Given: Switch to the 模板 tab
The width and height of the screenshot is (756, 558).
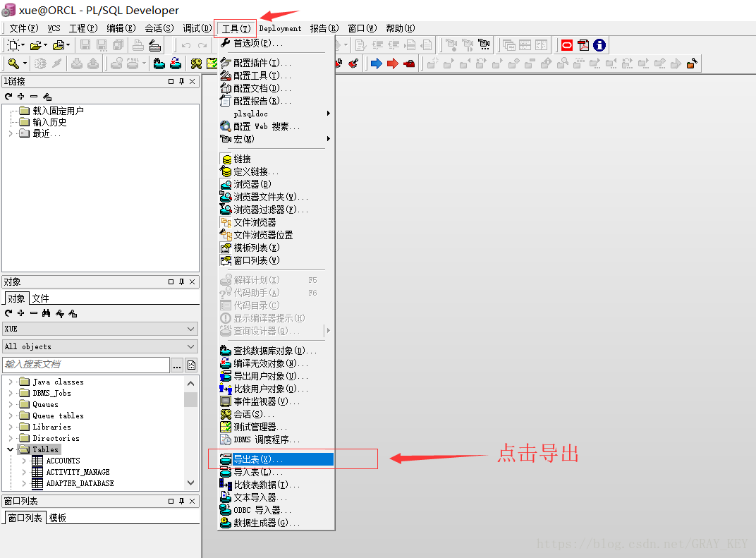Looking at the screenshot, I should coord(57,518).
